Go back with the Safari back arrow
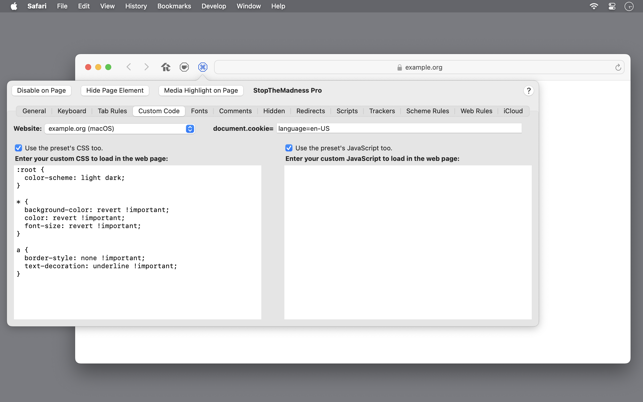 coord(129,67)
